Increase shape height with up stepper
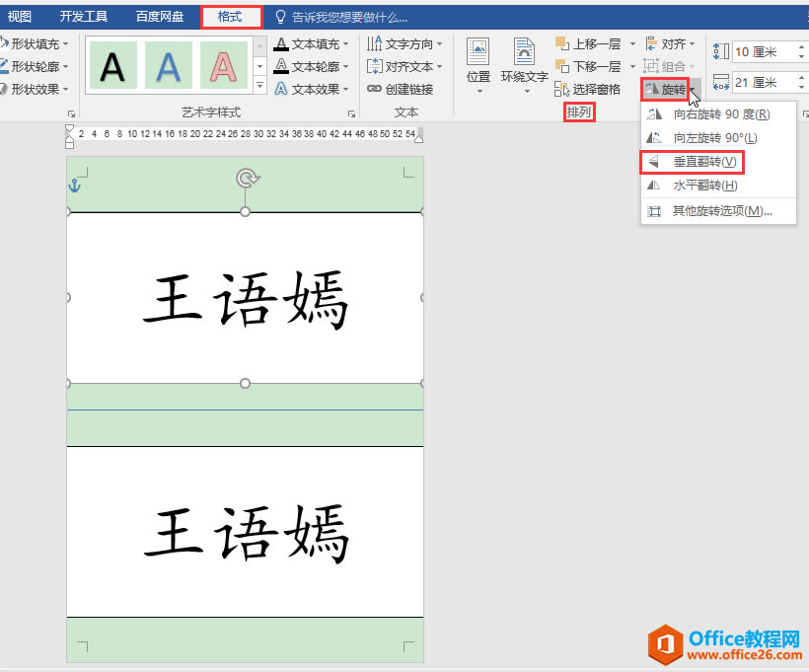Screen dimensions: 809x672 (x=801, y=47)
